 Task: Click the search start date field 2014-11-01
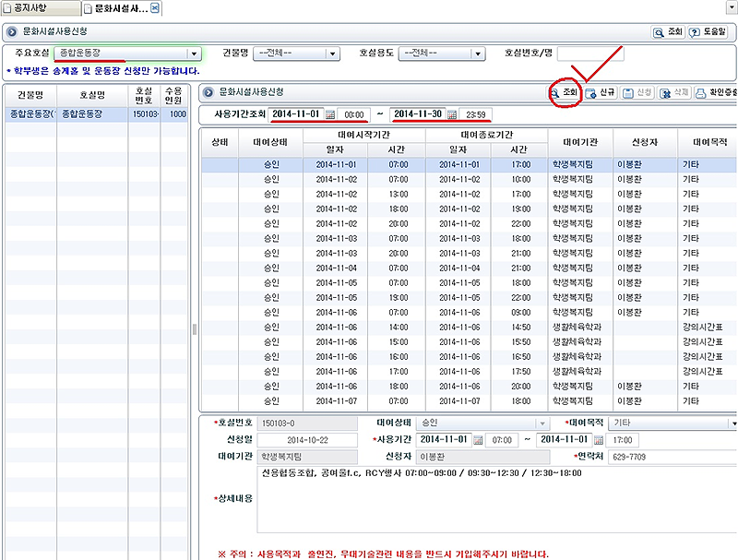point(296,114)
